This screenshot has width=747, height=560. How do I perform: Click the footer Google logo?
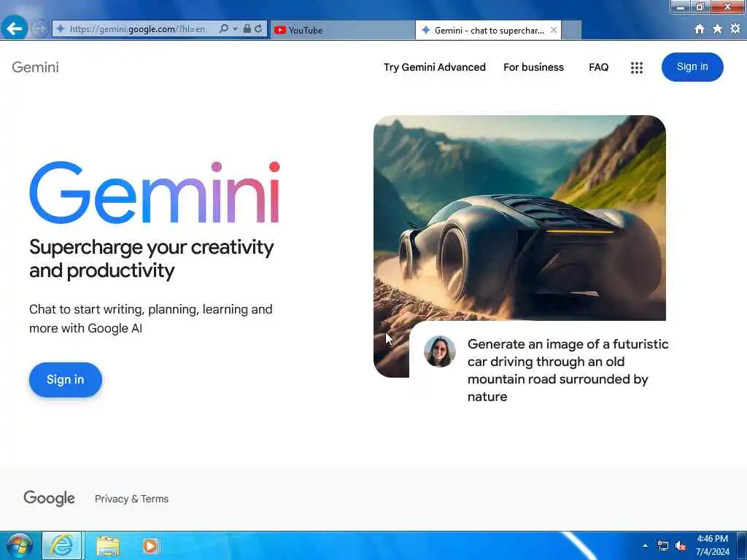tap(49, 498)
